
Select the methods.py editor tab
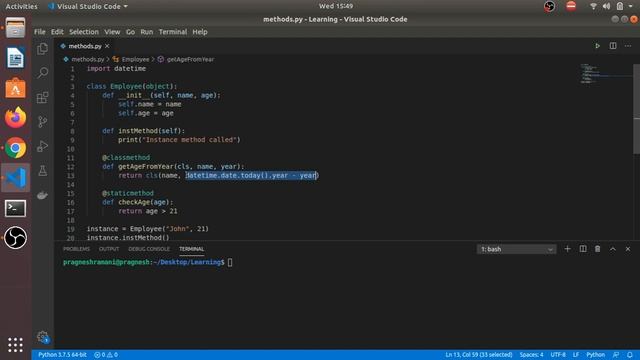(x=84, y=46)
